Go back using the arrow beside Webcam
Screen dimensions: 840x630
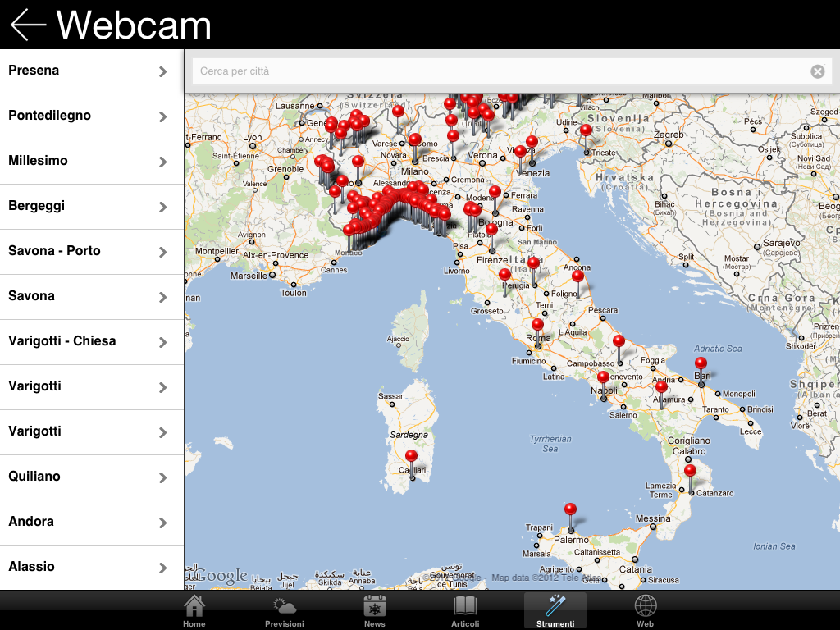pos(28,25)
